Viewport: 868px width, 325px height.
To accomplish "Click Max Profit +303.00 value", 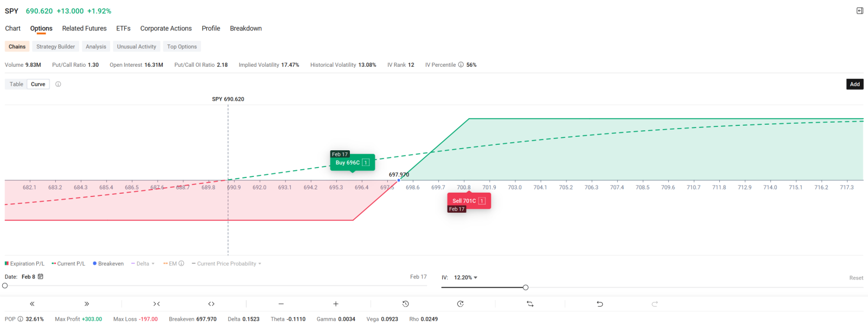I will click(x=92, y=319).
